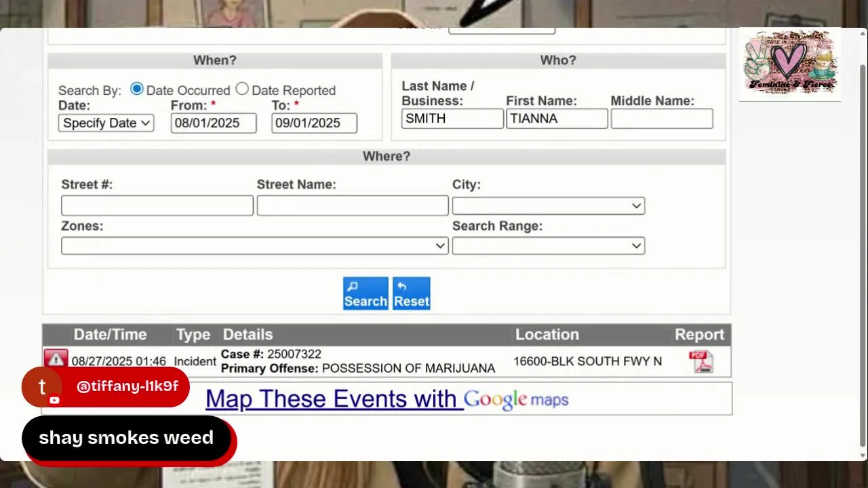
Task: Click the Street Name input field
Action: [x=353, y=205]
